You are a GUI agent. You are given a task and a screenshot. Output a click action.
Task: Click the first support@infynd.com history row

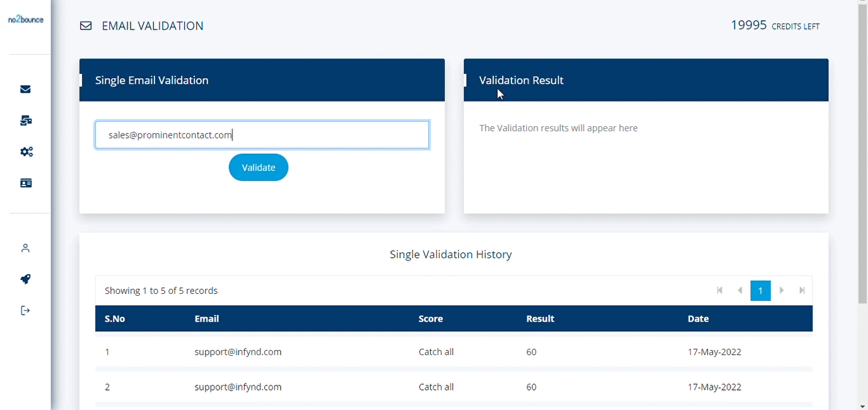tap(238, 352)
